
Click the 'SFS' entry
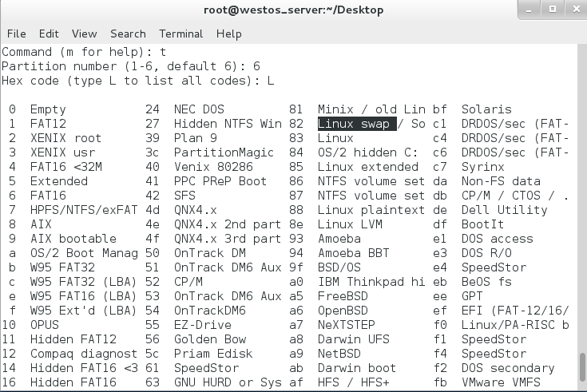(x=184, y=196)
